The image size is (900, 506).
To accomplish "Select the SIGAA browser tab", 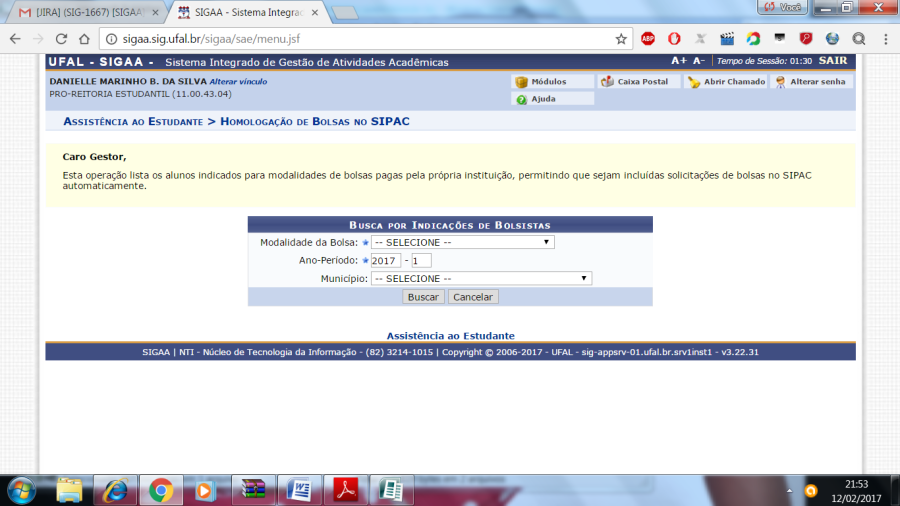I will pyautogui.click(x=243, y=12).
